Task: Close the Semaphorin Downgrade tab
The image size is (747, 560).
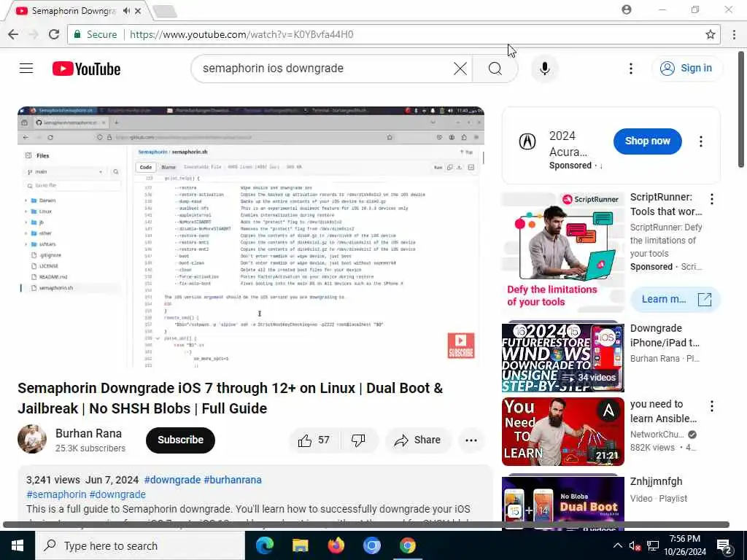Action: pyautogui.click(x=138, y=10)
